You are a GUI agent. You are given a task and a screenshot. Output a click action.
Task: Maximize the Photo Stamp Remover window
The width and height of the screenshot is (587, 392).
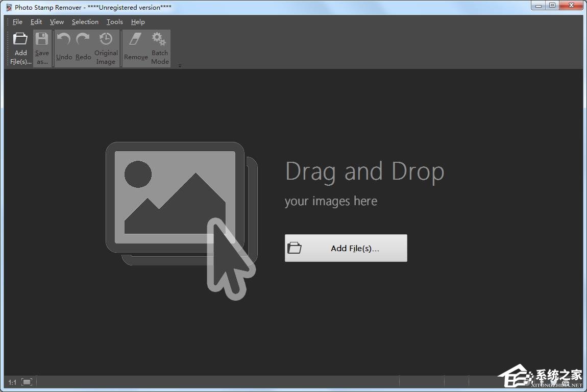(552, 6)
